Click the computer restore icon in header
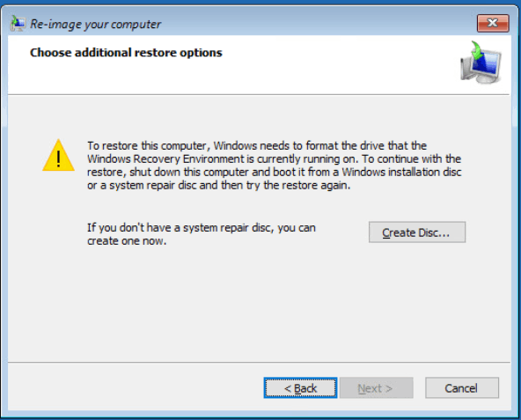 click(481, 63)
